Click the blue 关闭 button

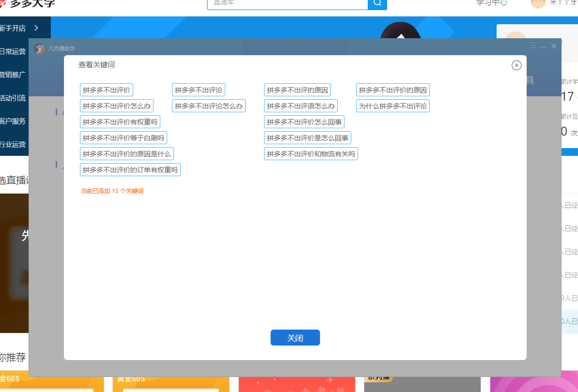click(x=295, y=338)
